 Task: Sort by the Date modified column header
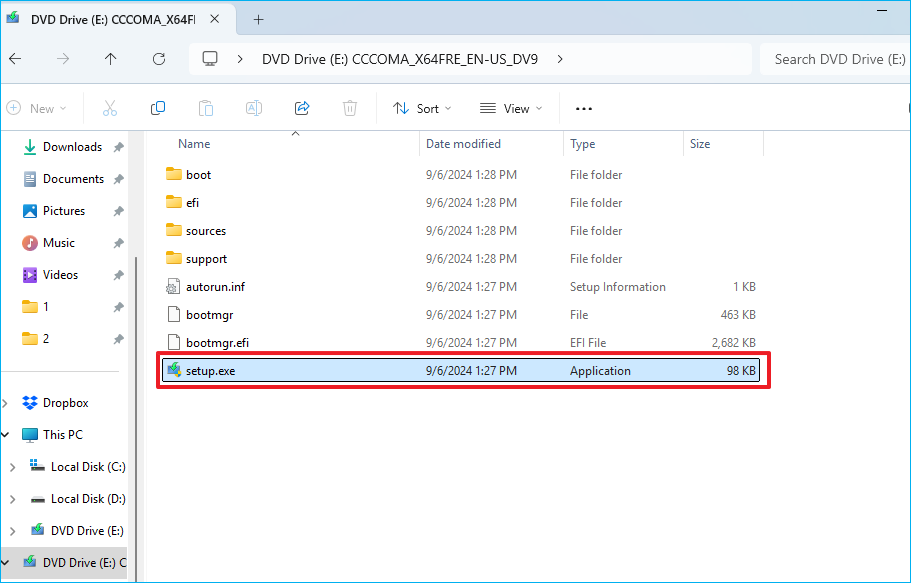[463, 144]
